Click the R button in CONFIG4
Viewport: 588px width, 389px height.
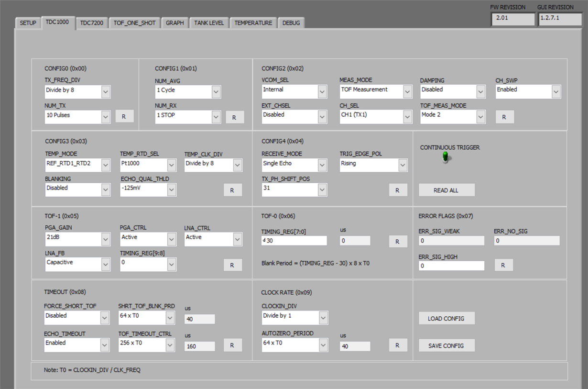(398, 190)
